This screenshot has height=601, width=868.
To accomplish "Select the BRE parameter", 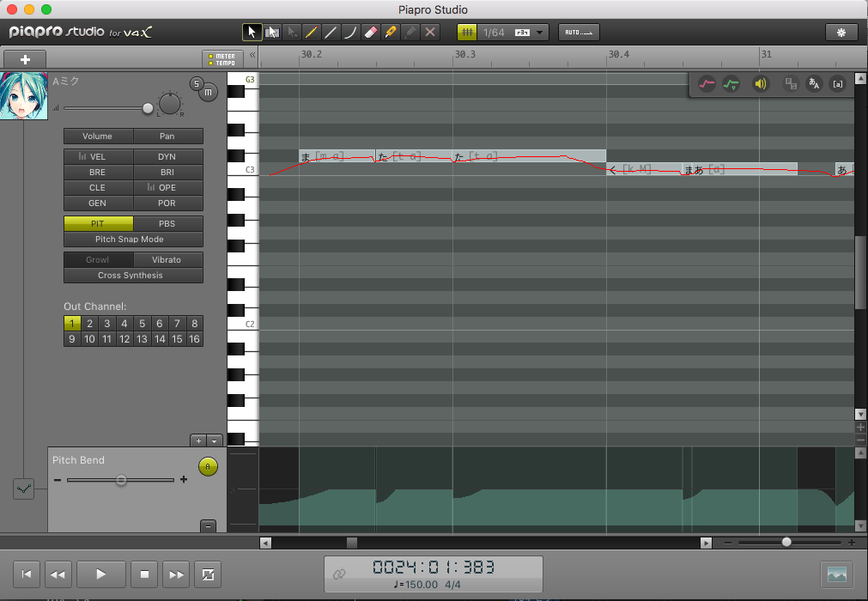I will 98,172.
